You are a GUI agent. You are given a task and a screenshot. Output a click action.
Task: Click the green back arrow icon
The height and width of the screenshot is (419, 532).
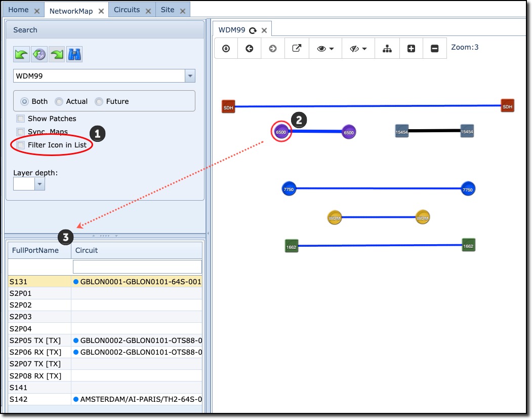point(21,54)
